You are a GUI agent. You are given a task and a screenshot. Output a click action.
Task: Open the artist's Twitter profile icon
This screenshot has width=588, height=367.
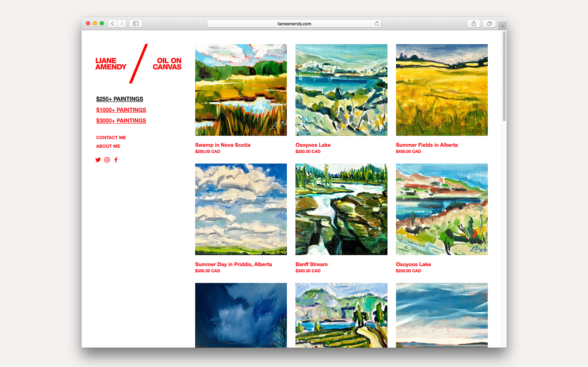pos(98,160)
